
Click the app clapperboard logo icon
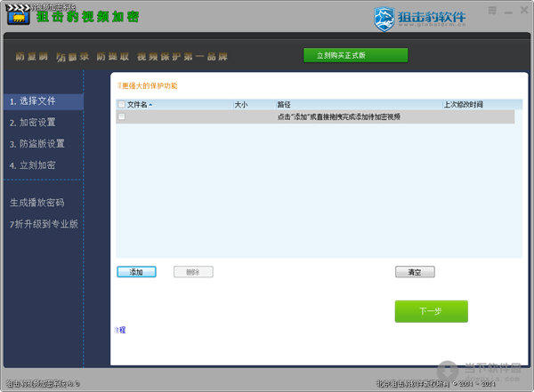(18, 14)
